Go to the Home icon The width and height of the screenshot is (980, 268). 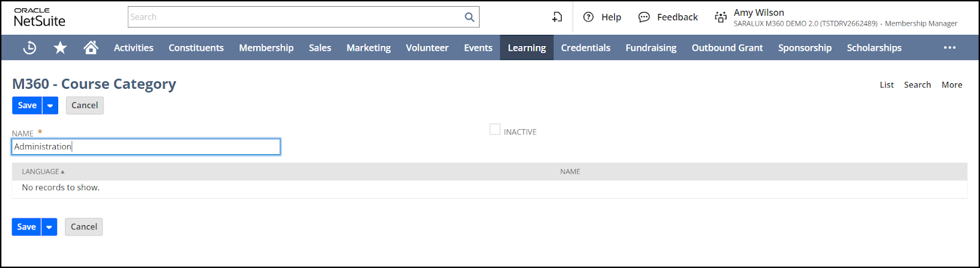[91, 48]
